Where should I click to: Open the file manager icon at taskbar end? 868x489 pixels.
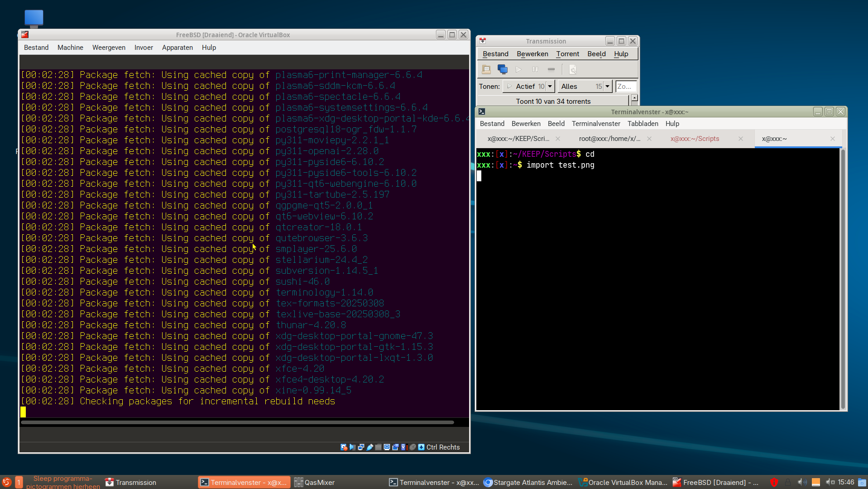862,482
